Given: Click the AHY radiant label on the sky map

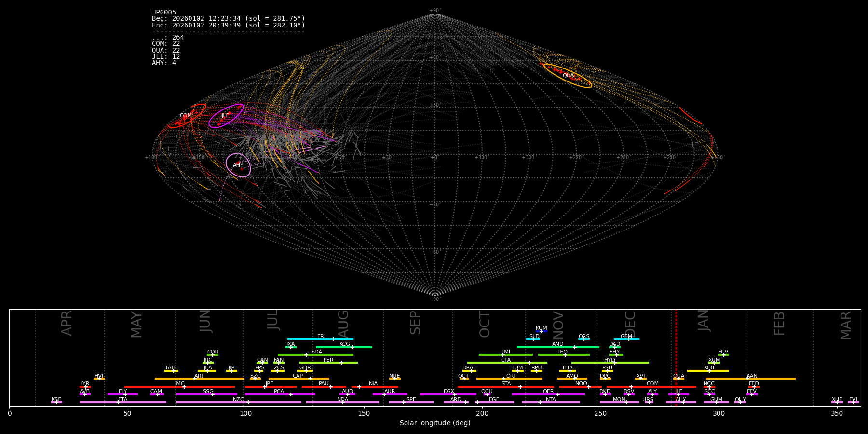Looking at the screenshot, I should 238,165.
